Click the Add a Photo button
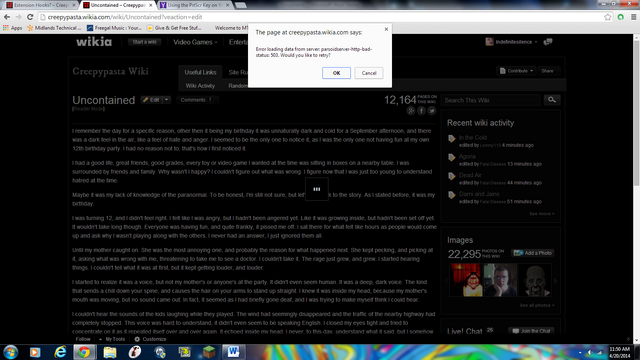Viewport: 640px width, 360px height. [533, 253]
